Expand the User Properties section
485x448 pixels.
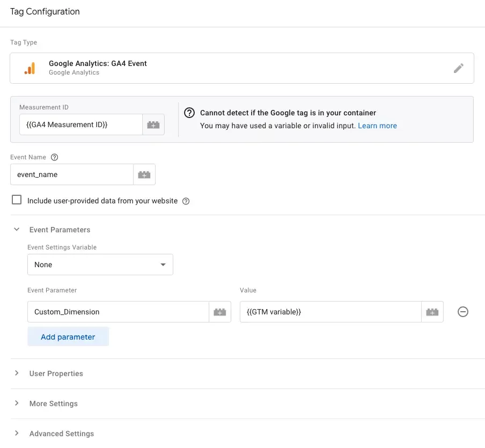coord(17,373)
